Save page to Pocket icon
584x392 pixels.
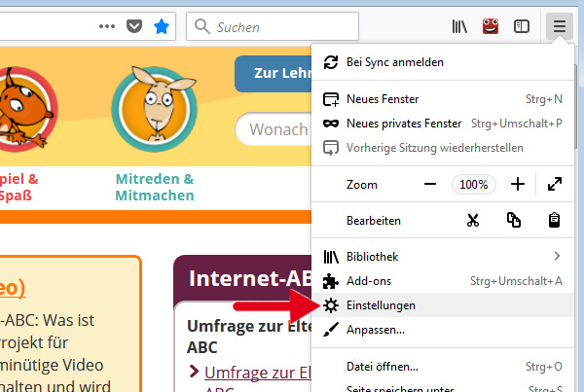point(135,26)
